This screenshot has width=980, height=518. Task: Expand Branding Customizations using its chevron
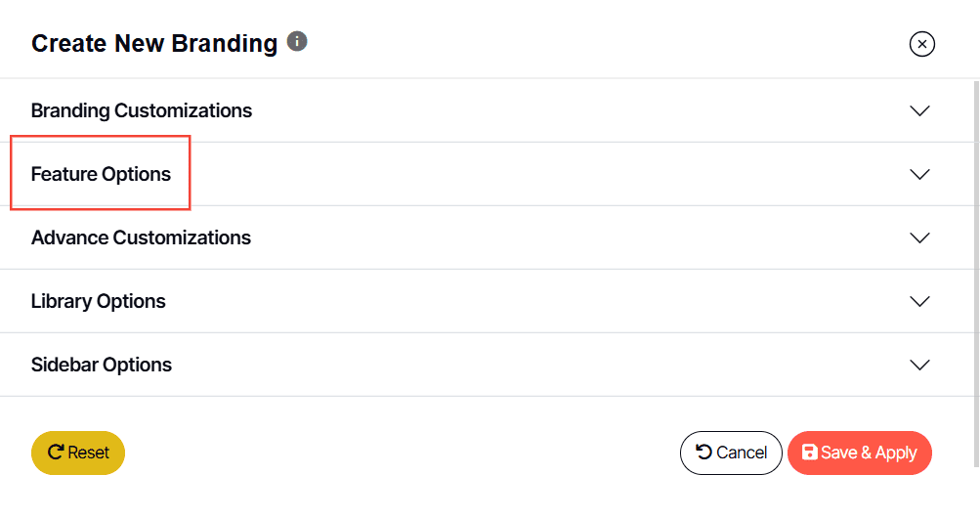(919, 110)
